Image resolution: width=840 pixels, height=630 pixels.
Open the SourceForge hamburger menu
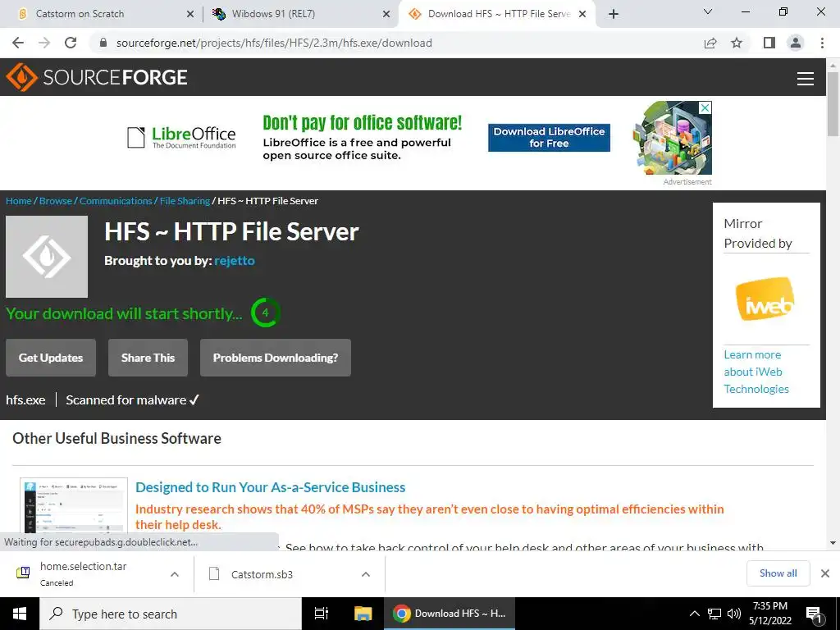point(806,78)
